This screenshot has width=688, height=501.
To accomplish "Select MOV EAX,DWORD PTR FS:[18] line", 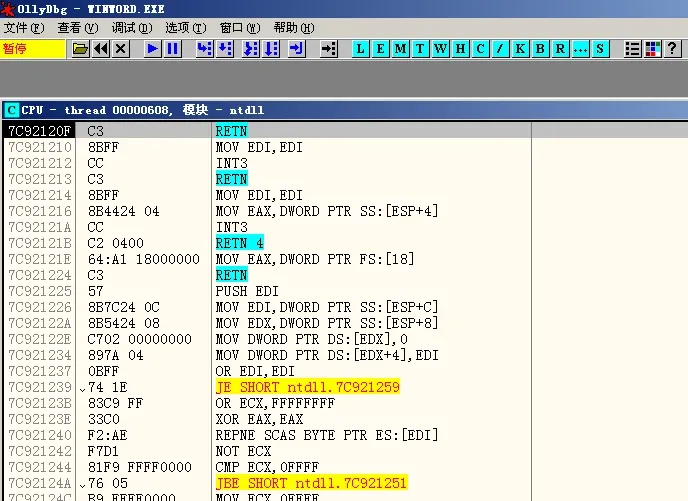I will pyautogui.click(x=315, y=259).
